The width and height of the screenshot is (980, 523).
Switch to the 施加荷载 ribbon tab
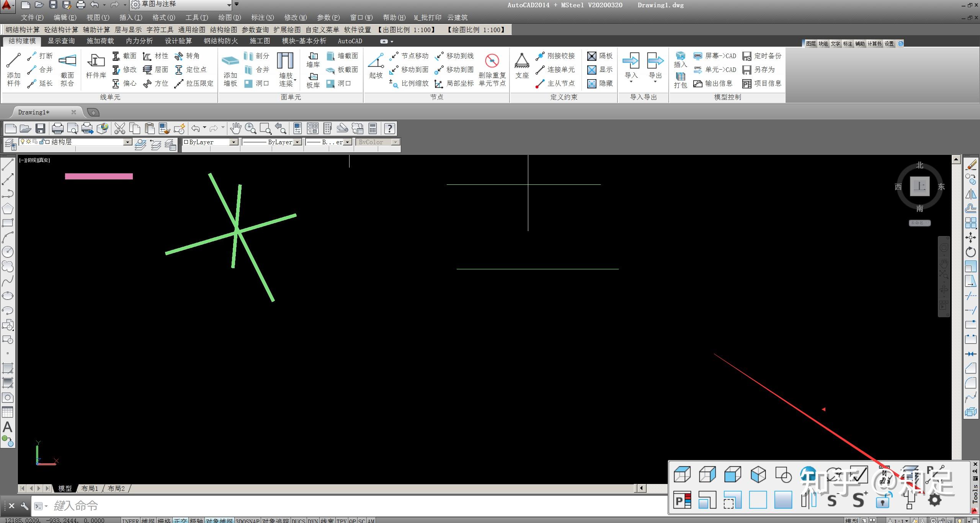100,41
